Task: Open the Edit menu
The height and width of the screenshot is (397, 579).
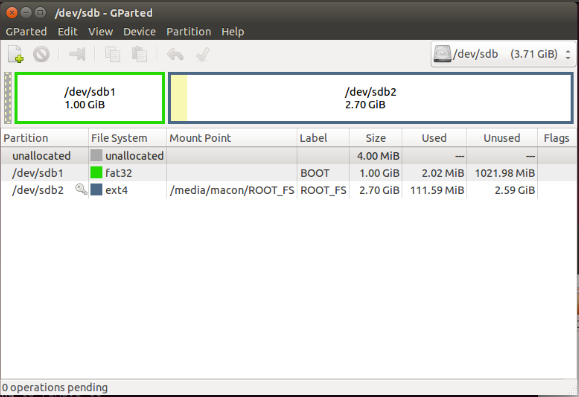Action: pyautogui.click(x=68, y=32)
